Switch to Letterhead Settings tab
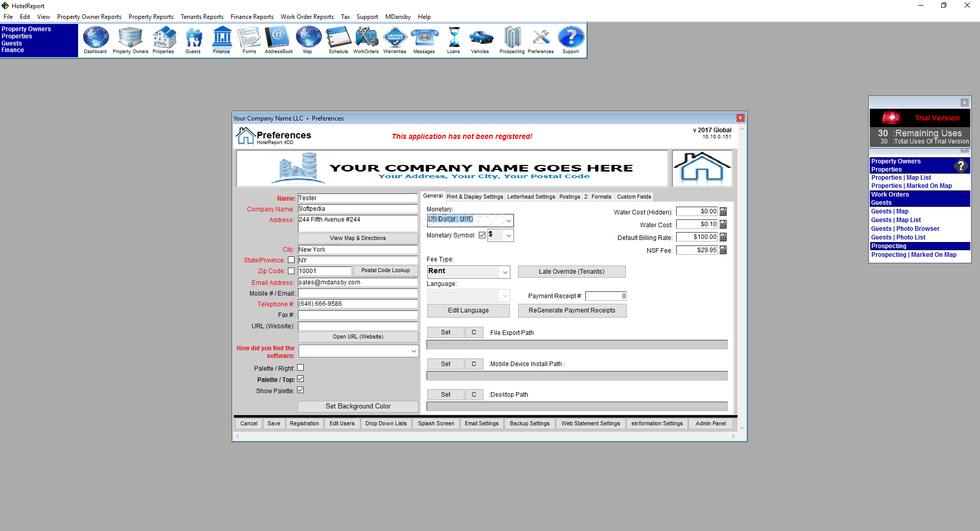Image resolution: width=980 pixels, height=531 pixels. [531, 197]
